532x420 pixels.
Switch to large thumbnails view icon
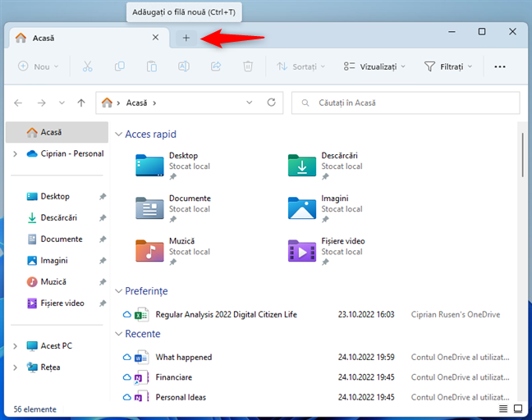click(x=518, y=409)
